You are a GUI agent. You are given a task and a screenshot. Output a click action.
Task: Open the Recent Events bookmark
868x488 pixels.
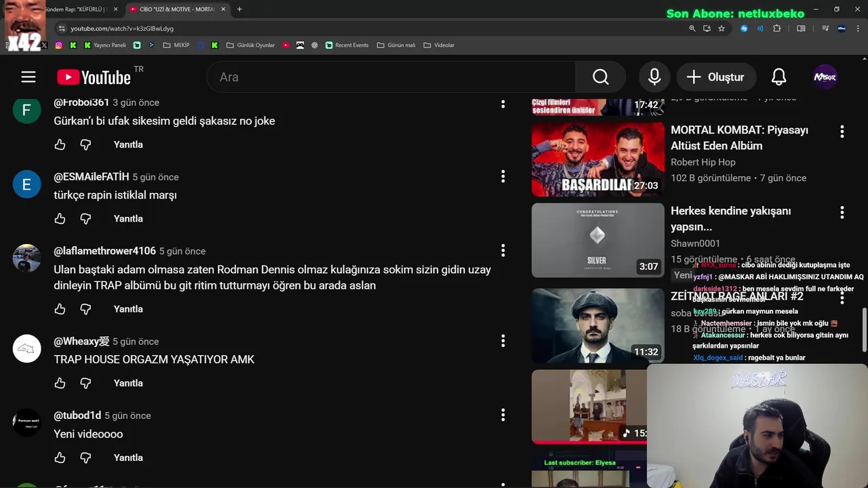pos(347,45)
